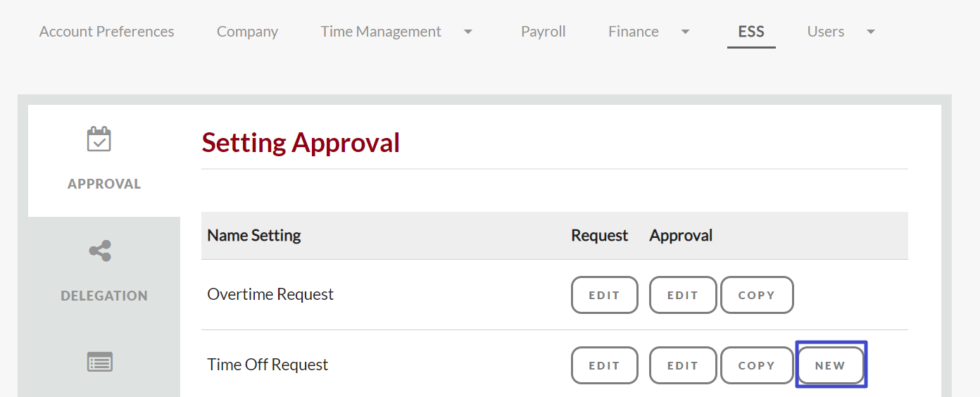Select the ESS tab
980x397 pixels.
tap(751, 32)
